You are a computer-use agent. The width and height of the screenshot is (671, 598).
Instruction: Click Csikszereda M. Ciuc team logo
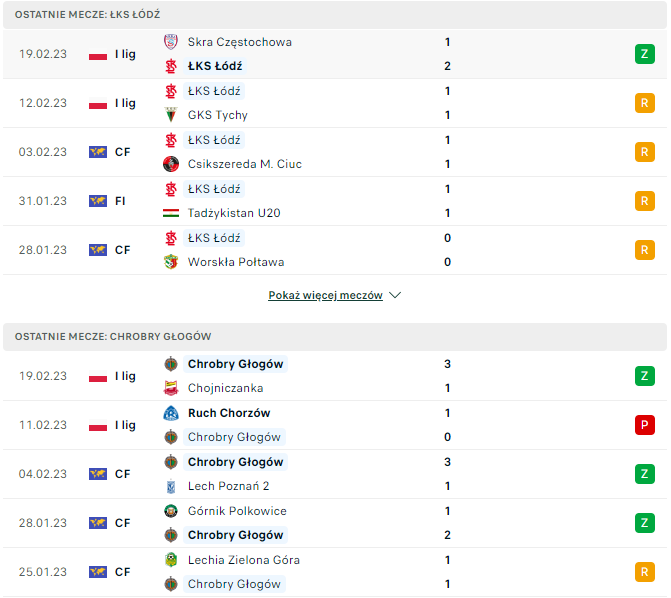tap(170, 164)
